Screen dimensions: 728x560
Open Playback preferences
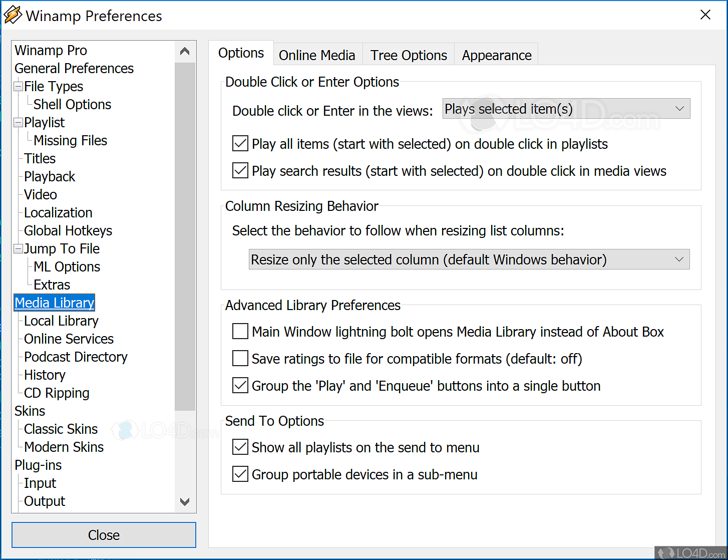pos(50,177)
